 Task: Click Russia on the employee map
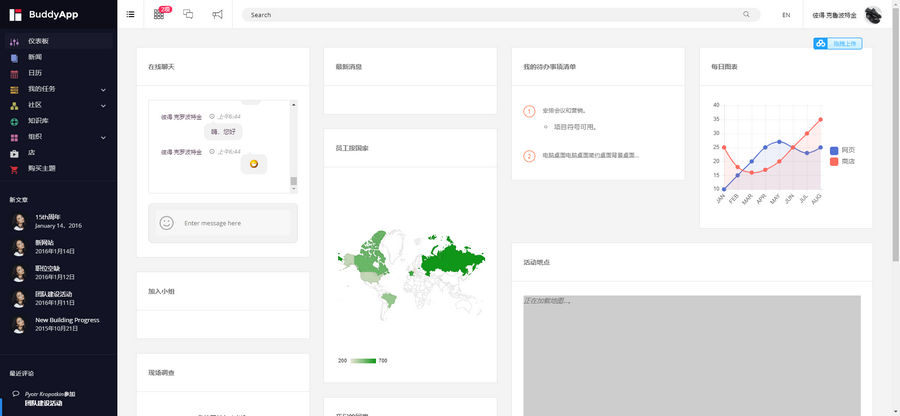[451, 259]
